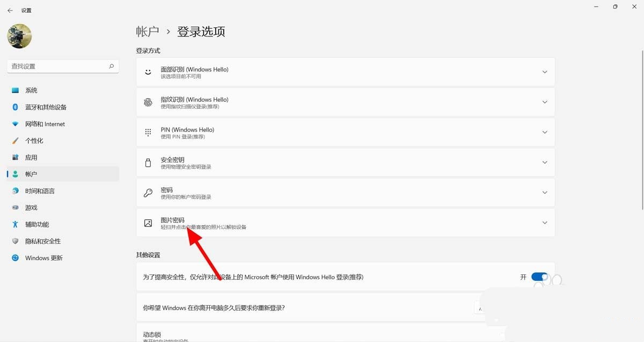Open Windows 更新 from the sidebar
Viewport: 644px width, 342px height.
[x=42, y=258]
